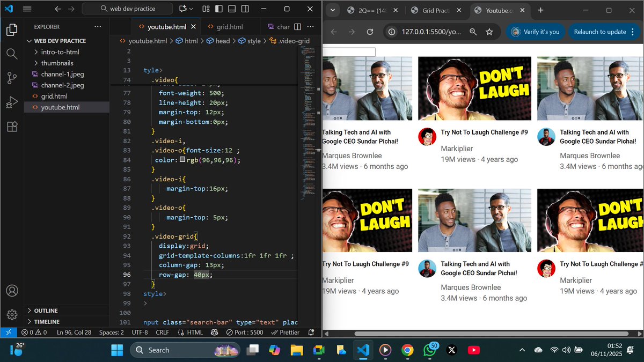Focus the search bar input on the webpage

(x=349, y=52)
